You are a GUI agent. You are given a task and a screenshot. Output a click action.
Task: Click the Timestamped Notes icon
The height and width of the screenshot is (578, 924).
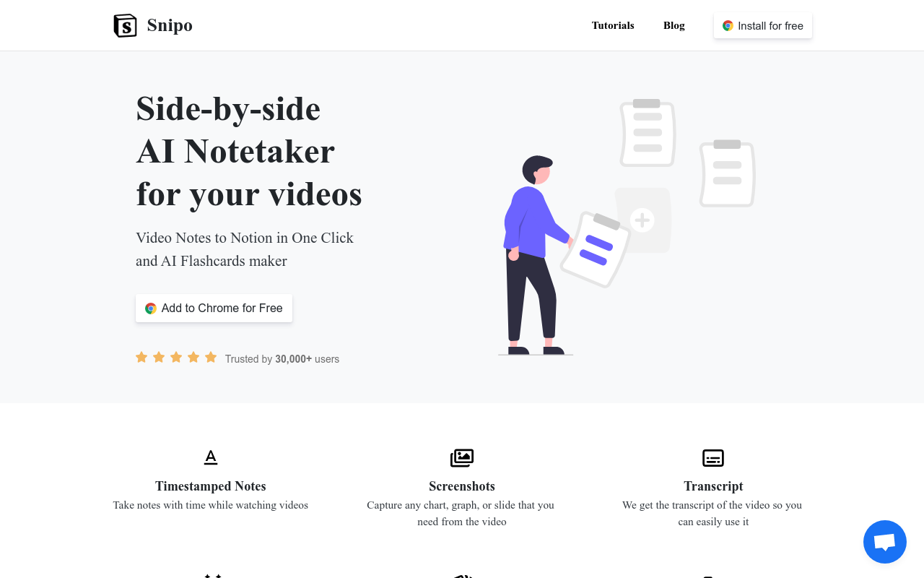211,457
